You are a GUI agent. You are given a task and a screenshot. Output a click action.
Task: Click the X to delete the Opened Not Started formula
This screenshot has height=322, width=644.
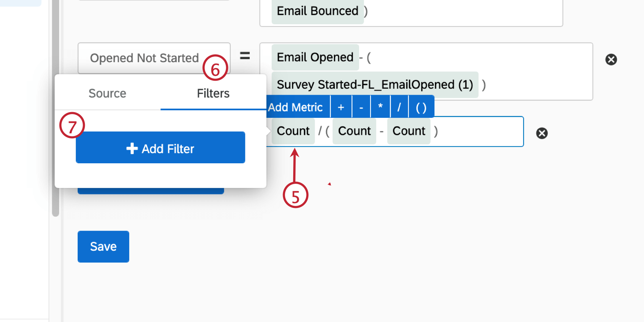(x=611, y=59)
